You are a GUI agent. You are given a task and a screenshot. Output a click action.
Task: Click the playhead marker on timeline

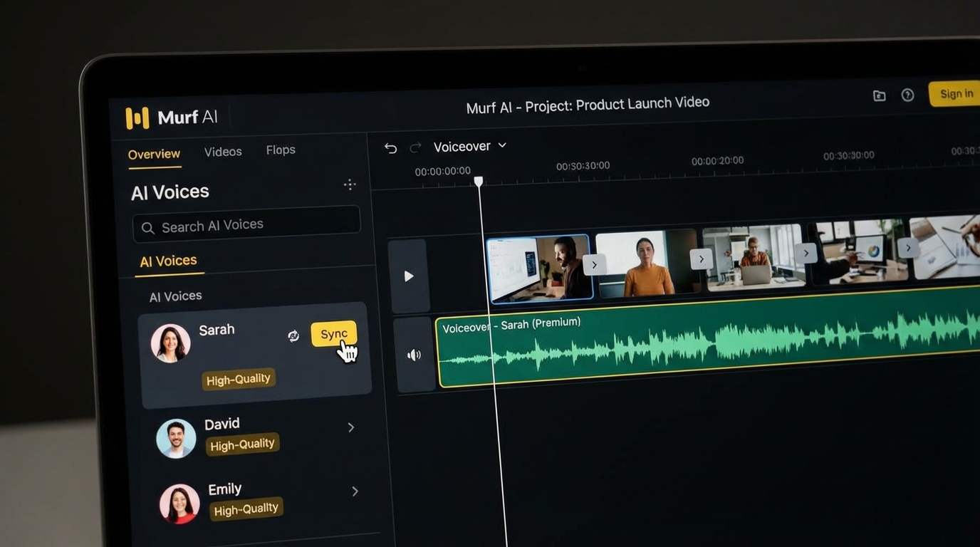479,182
